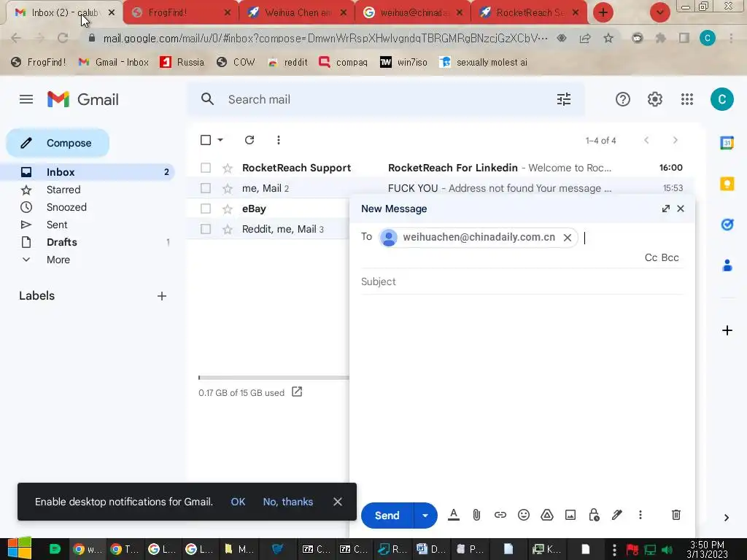The width and height of the screenshot is (747, 560).
Task: Check the RocketReach Support email checkbox
Action: [206, 168]
